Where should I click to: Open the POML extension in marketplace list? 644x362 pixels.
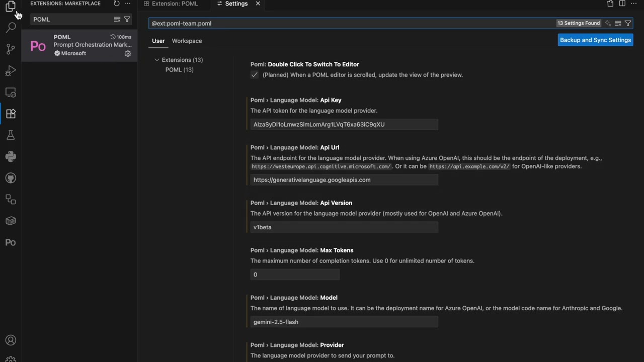coord(79,45)
